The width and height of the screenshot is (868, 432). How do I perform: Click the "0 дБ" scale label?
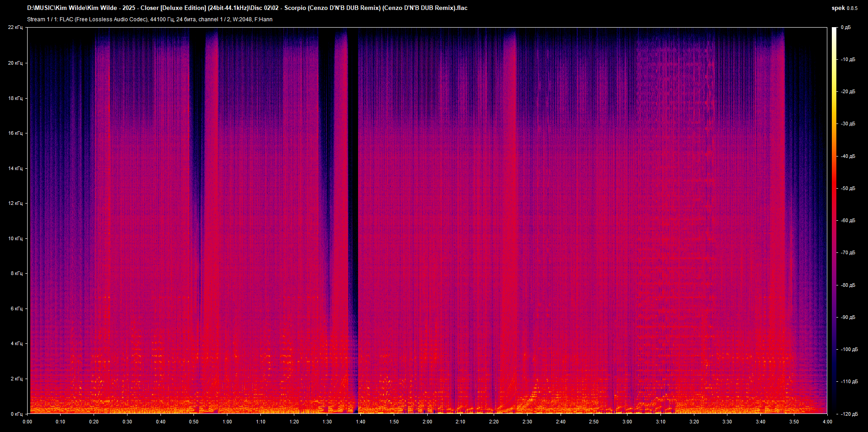[x=846, y=28]
